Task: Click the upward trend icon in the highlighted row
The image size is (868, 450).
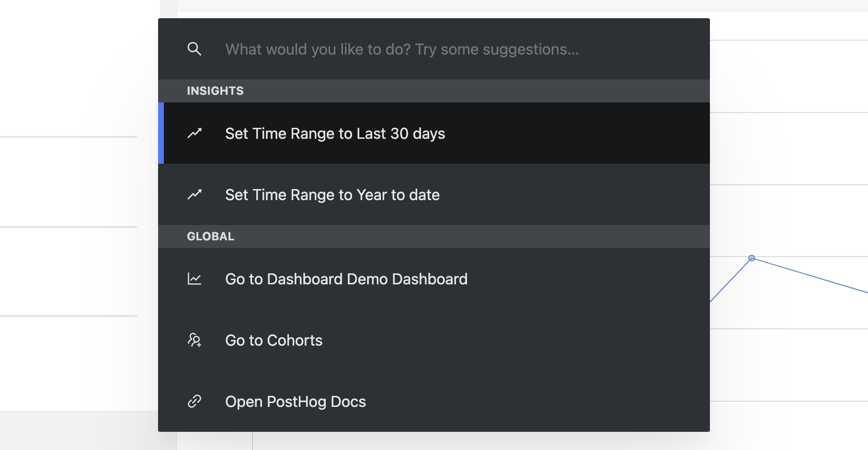Action: tap(194, 134)
